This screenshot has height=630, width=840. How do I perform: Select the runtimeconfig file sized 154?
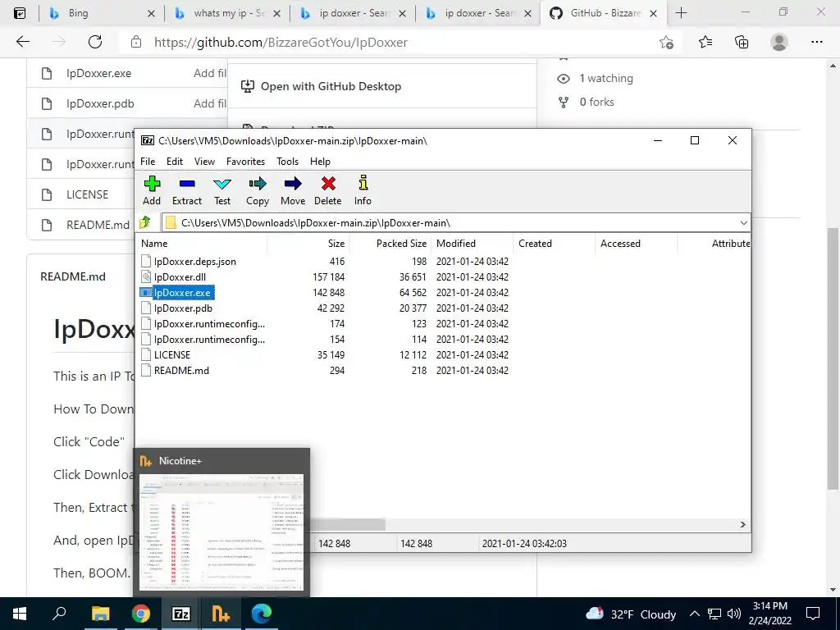point(209,339)
